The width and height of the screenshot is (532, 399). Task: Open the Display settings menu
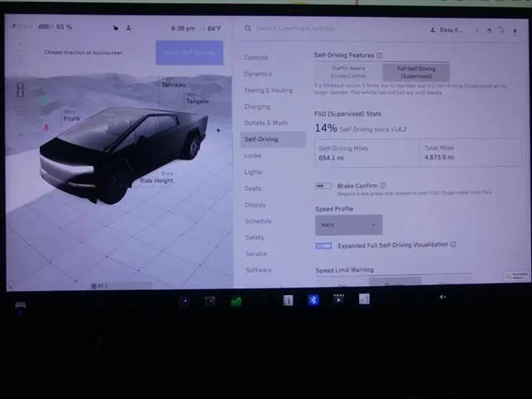point(255,204)
